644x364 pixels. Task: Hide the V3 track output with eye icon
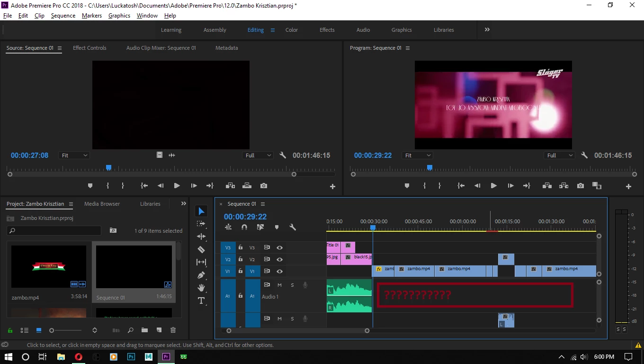click(279, 247)
